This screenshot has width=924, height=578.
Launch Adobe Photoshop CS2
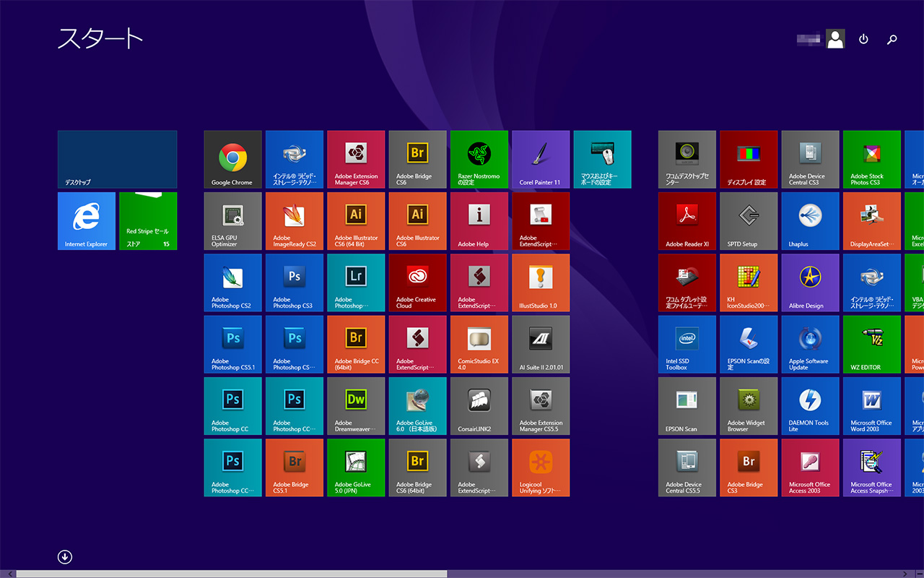232,283
